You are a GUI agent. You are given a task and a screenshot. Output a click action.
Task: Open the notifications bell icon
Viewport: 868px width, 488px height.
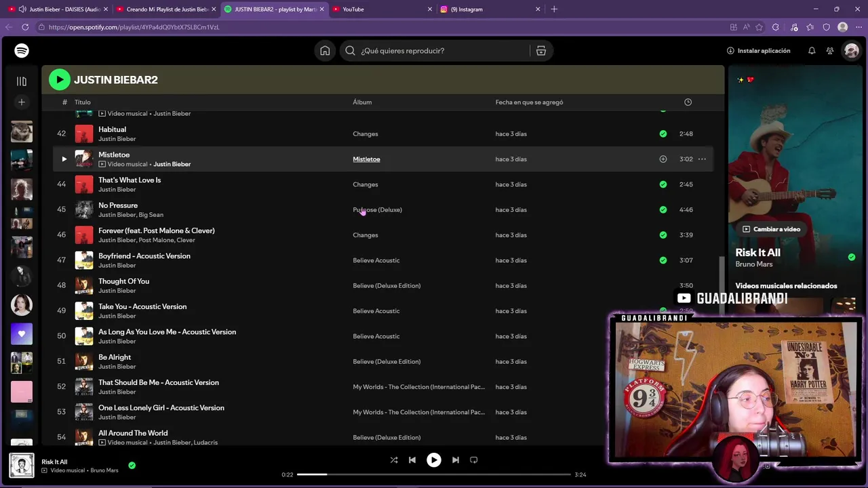pos(812,51)
